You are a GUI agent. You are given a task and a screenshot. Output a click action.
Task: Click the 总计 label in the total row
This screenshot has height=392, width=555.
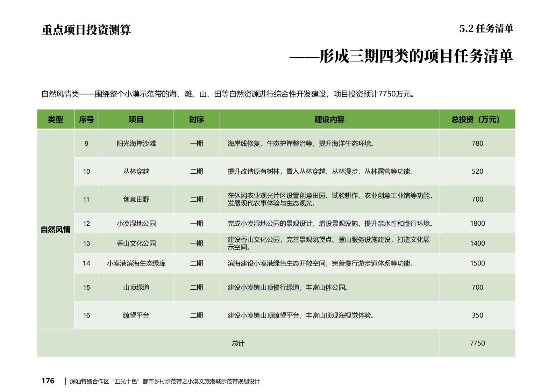238,343
